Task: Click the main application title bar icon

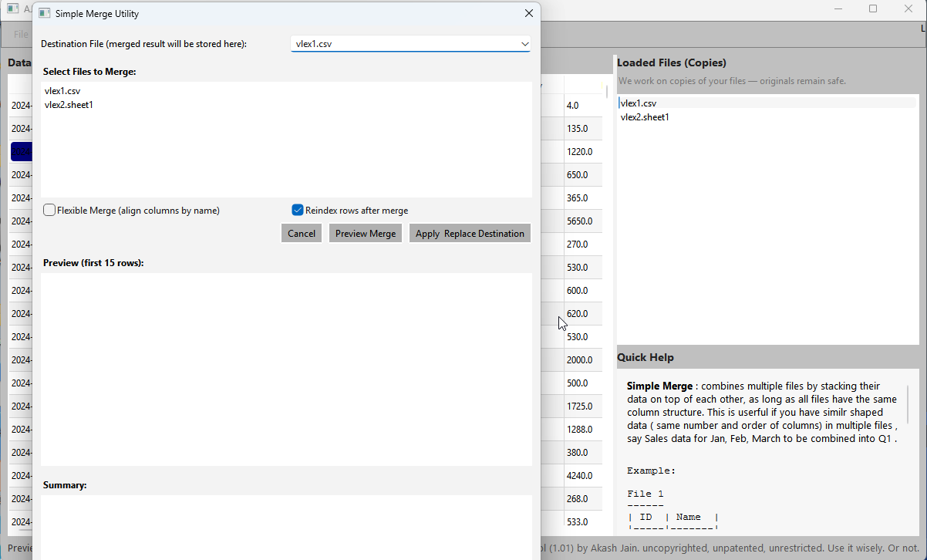Action: pos(11,8)
